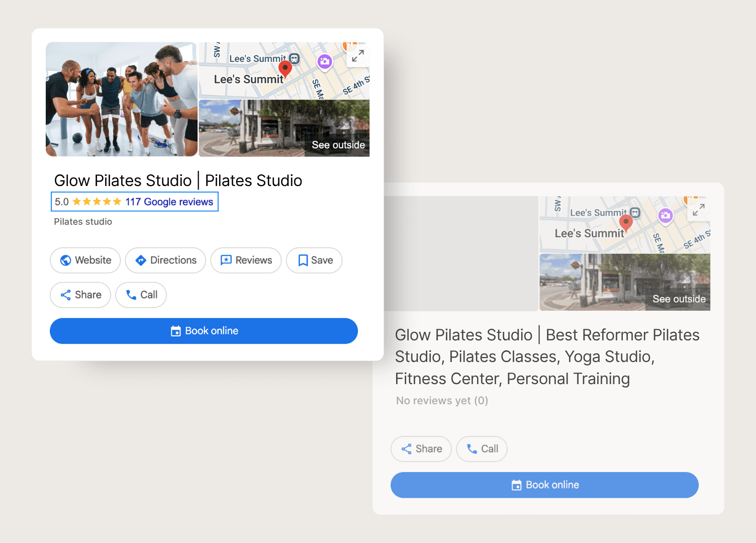This screenshot has height=543, width=756.
Task: Click the Pilates studio category text
Action: point(83,222)
